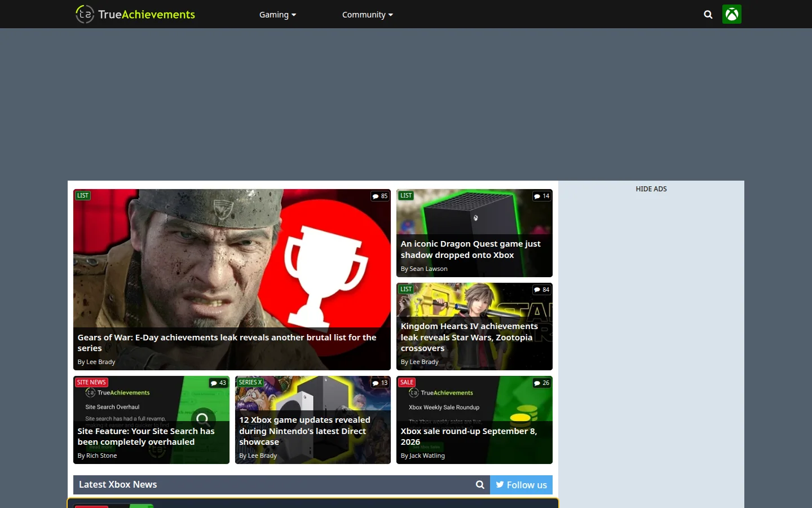Expand the Gaming dropdown menu

(277, 15)
